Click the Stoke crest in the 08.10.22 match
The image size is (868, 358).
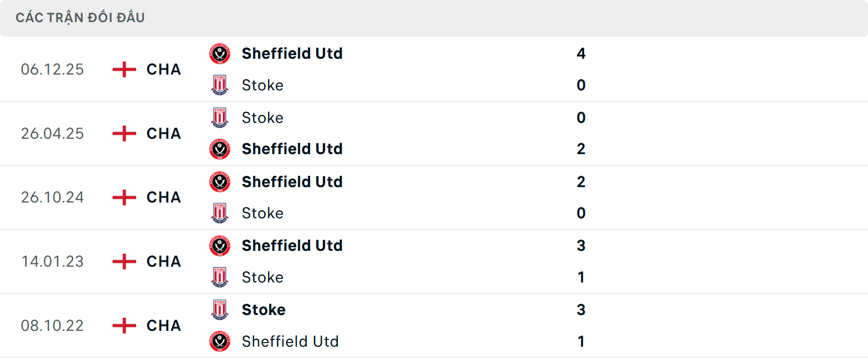(x=220, y=310)
